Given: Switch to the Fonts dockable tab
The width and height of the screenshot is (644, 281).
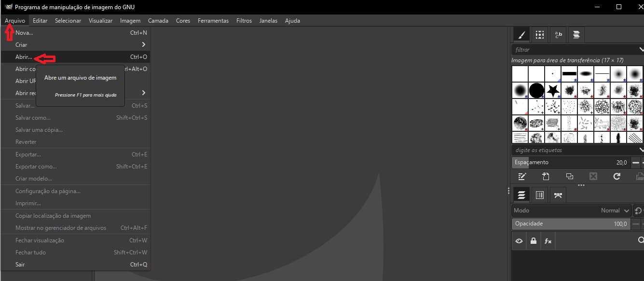Looking at the screenshot, I should [559, 34].
